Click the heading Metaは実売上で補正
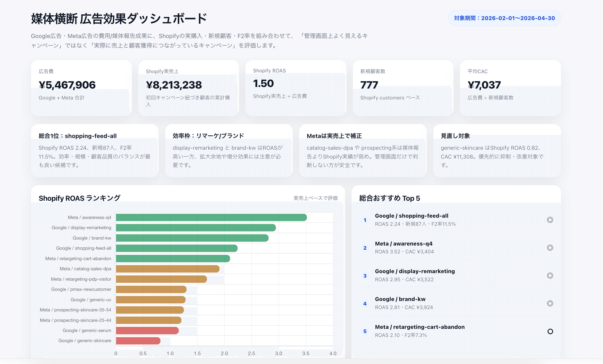This screenshot has width=603, height=364. [334, 136]
